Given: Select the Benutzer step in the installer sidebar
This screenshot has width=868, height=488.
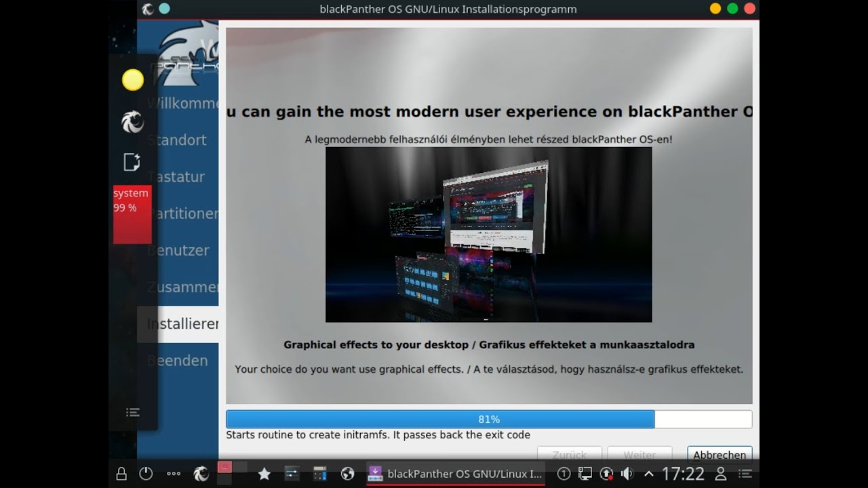Looking at the screenshot, I should (178, 250).
